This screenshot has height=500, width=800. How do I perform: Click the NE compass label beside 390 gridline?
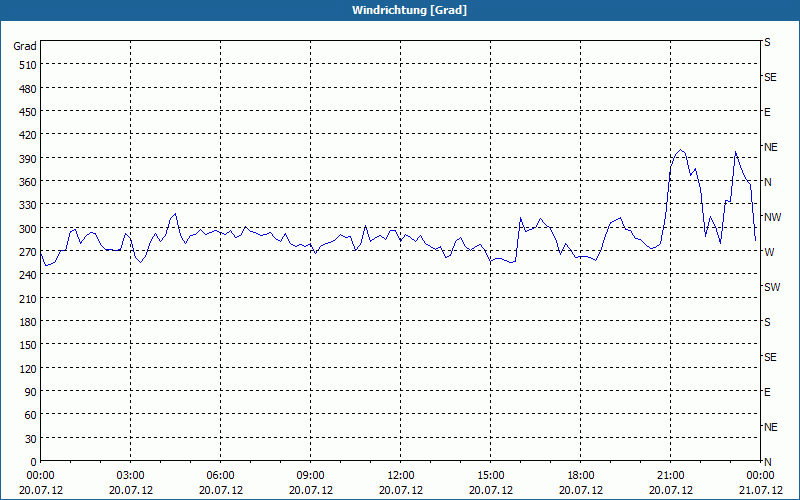point(770,147)
